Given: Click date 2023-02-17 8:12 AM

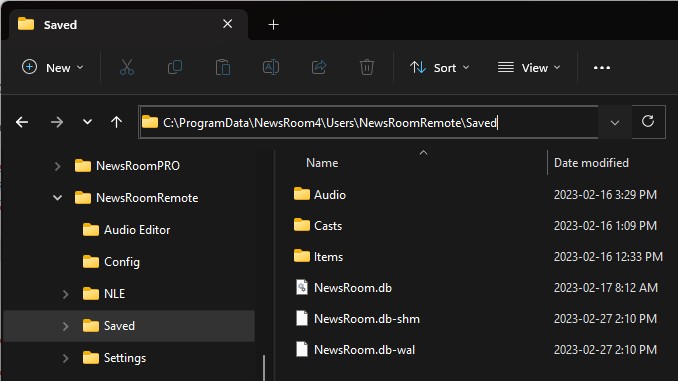Looking at the screenshot, I should (606, 288).
